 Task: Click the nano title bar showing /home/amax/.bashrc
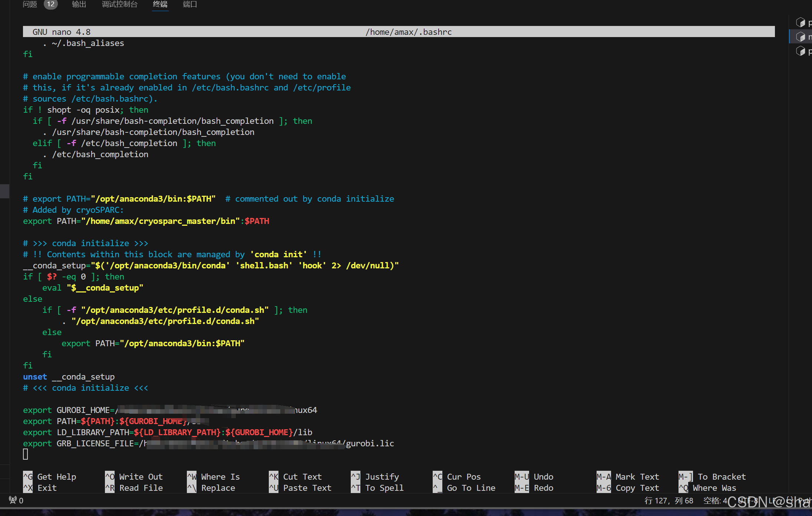pyautogui.click(x=408, y=32)
